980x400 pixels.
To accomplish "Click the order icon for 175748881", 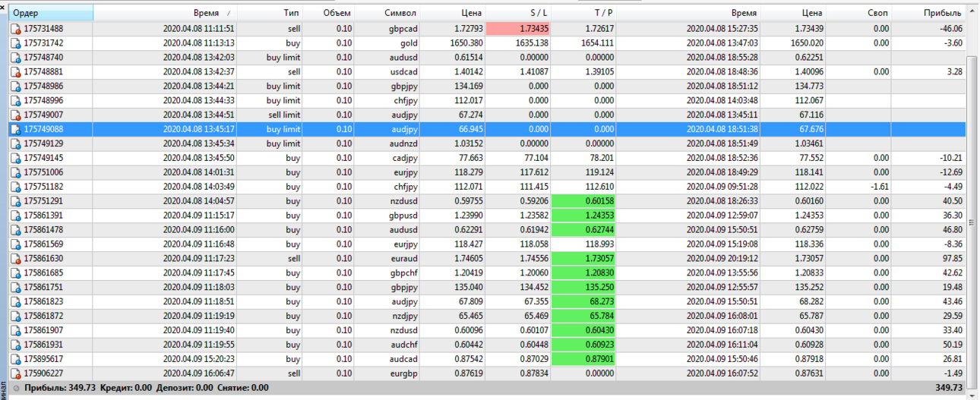I will point(16,72).
